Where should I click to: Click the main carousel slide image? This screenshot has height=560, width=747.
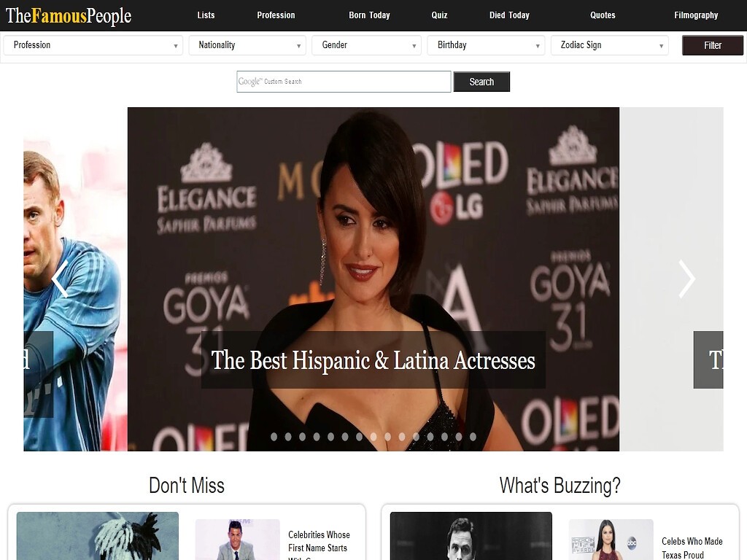pos(373,279)
